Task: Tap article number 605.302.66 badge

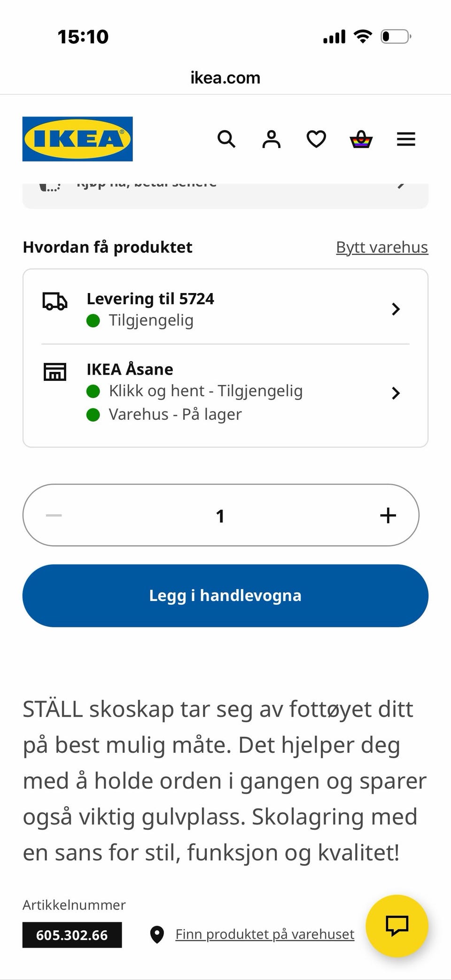Action: pos(72,935)
